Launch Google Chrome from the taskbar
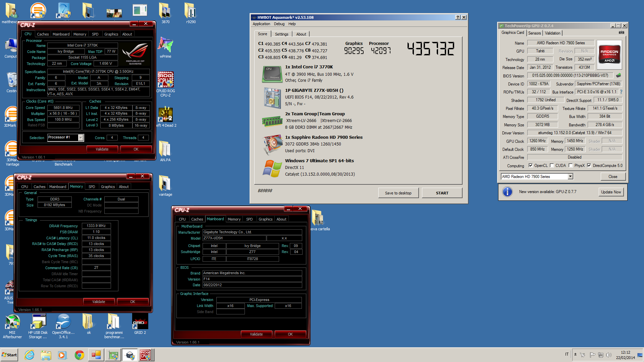This screenshot has width=644, height=362. [x=79, y=355]
